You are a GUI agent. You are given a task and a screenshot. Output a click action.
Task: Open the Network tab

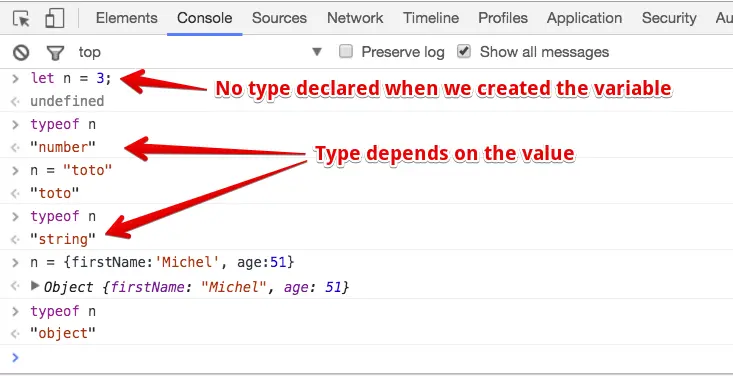coord(355,18)
